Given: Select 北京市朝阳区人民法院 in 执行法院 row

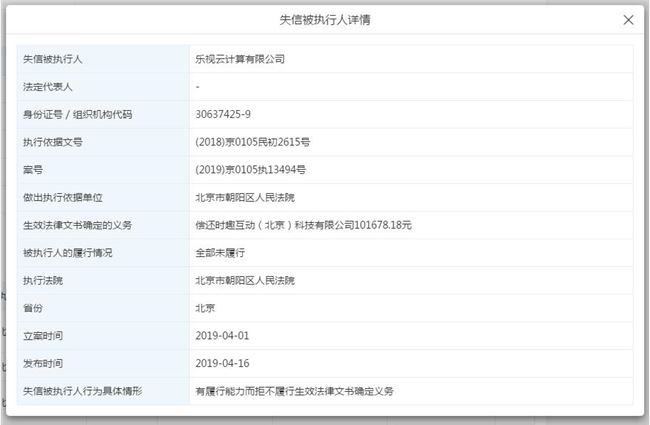Looking at the screenshot, I should (x=245, y=280).
